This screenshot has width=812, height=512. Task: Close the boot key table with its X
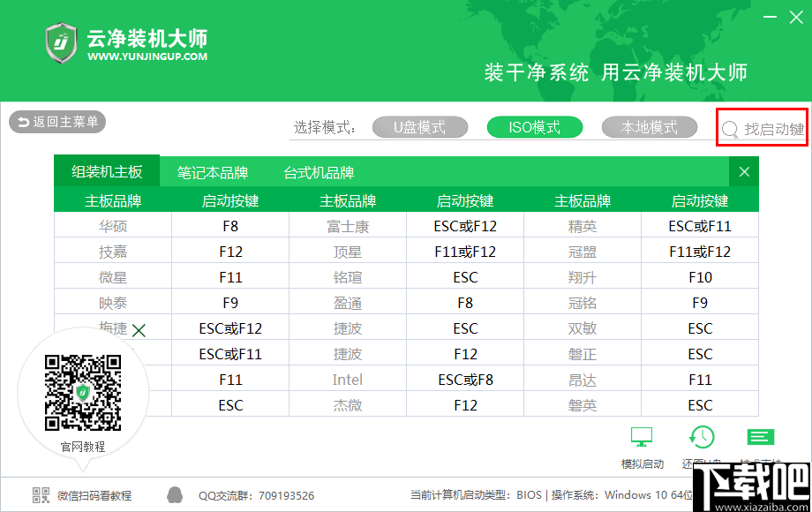coord(743,171)
